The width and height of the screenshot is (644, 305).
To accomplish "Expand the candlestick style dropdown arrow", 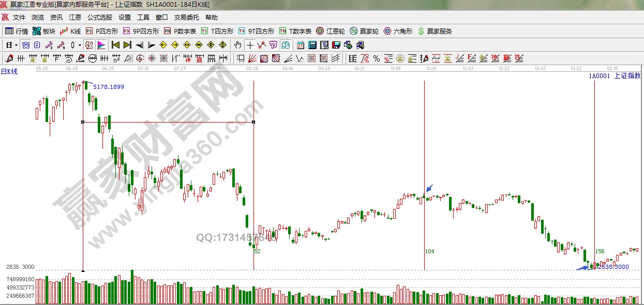I will click(x=80, y=45).
